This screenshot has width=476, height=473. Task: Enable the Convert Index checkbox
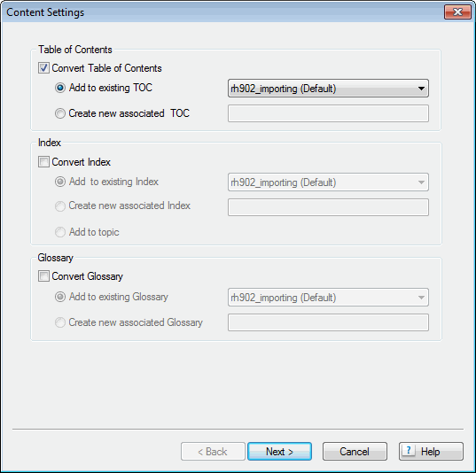(43, 162)
